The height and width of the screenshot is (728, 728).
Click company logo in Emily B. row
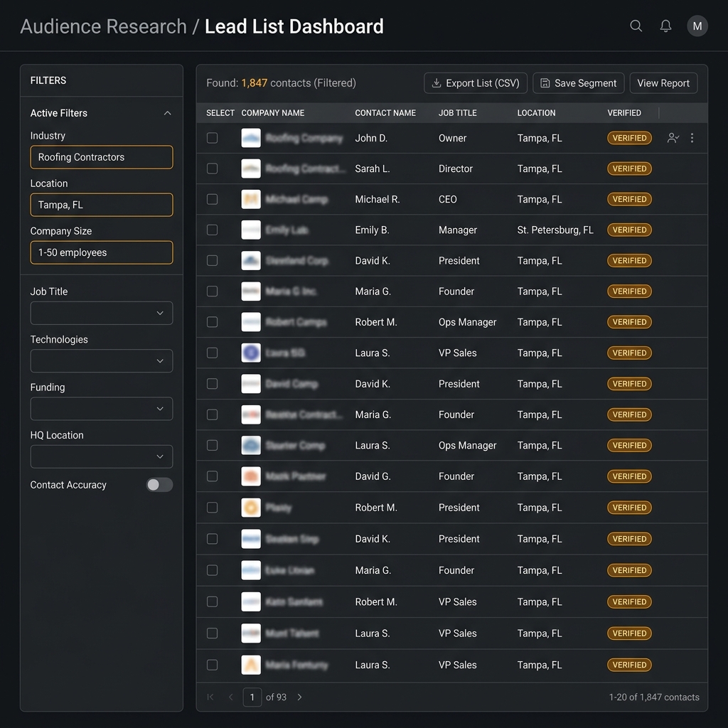pos(251,230)
